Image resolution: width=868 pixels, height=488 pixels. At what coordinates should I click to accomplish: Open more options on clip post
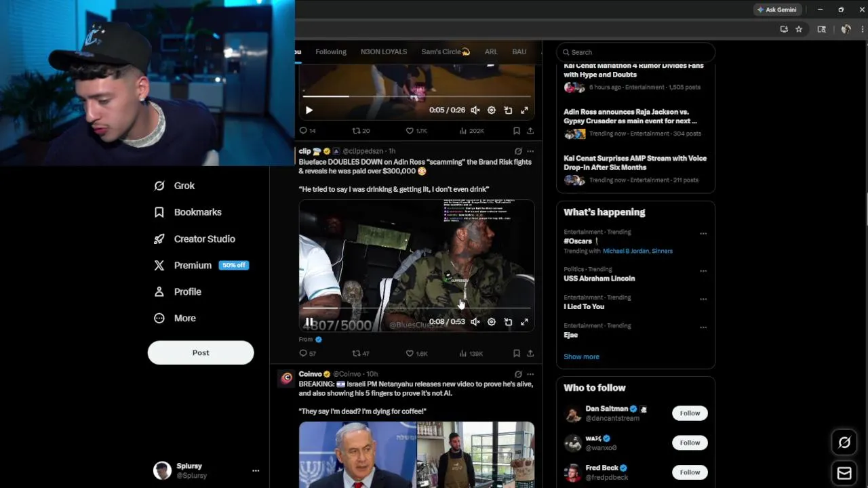pyautogui.click(x=530, y=151)
